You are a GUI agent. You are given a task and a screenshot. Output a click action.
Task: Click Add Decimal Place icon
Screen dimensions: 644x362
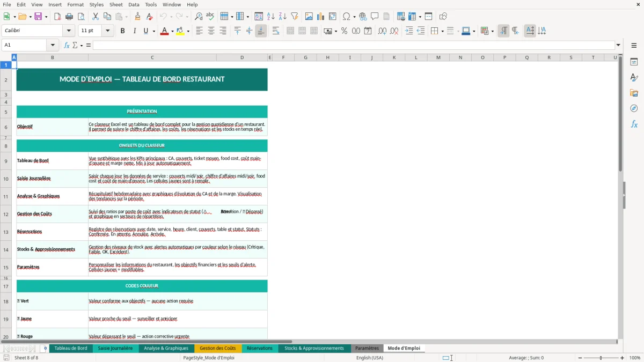click(382, 31)
